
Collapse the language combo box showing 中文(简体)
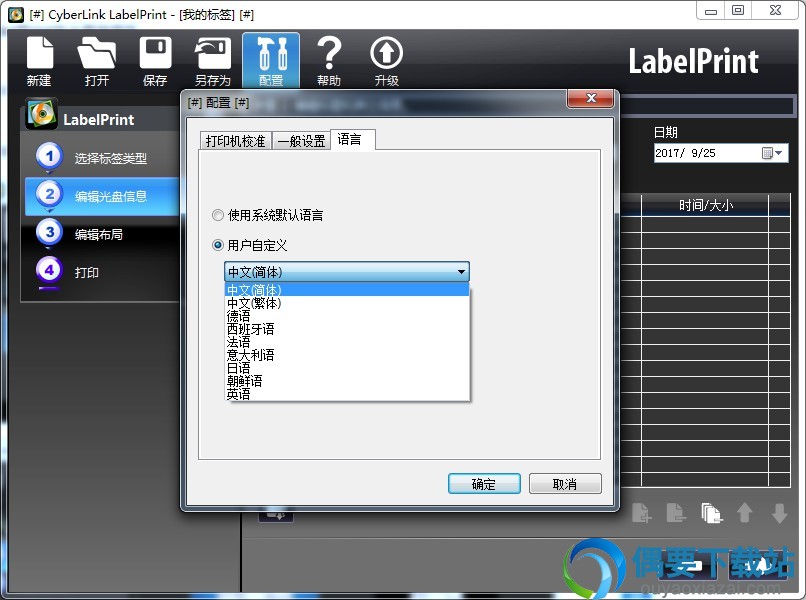tap(347, 271)
